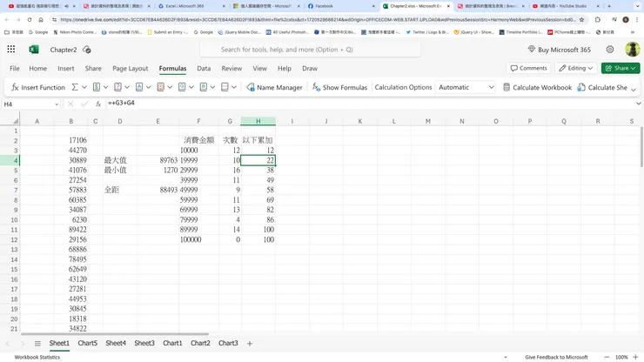Open the Microsoft 365 app launcher grid

[x=11, y=50]
